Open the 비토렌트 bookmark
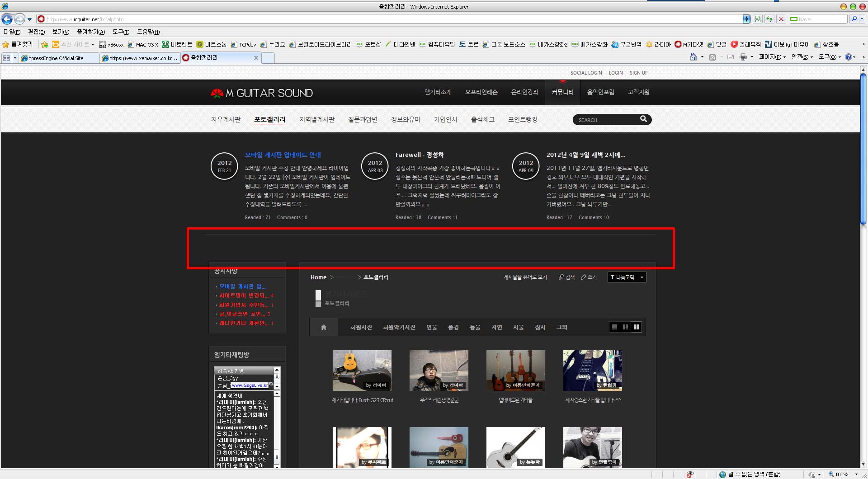This screenshot has height=479, width=868. pyautogui.click(x=177, y=44)
